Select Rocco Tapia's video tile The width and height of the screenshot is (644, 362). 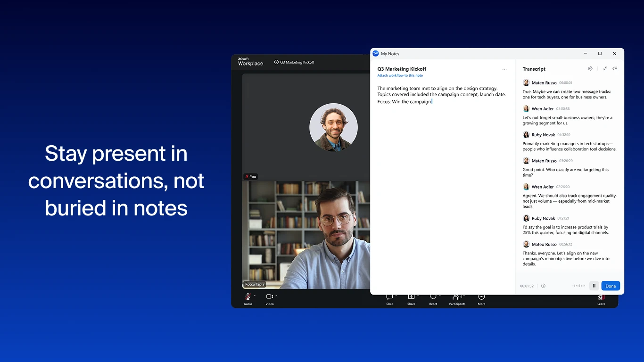pos(306,235)
